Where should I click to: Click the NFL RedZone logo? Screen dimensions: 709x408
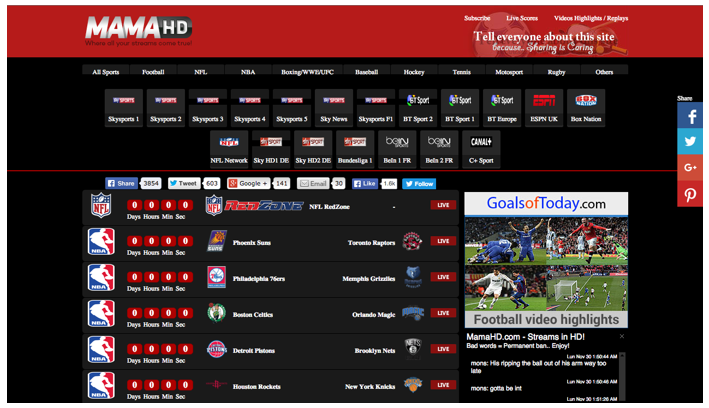pos(255,206)
